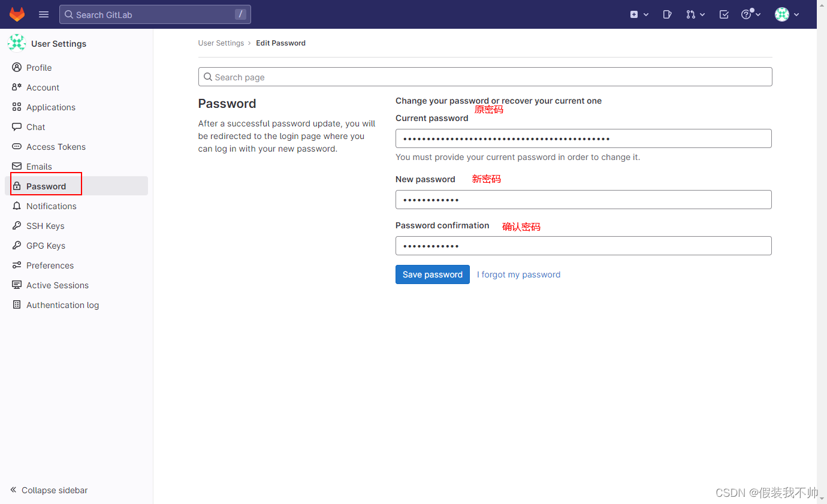
Task: Click the Applications grid icon
Action: [x=17, y=107]
